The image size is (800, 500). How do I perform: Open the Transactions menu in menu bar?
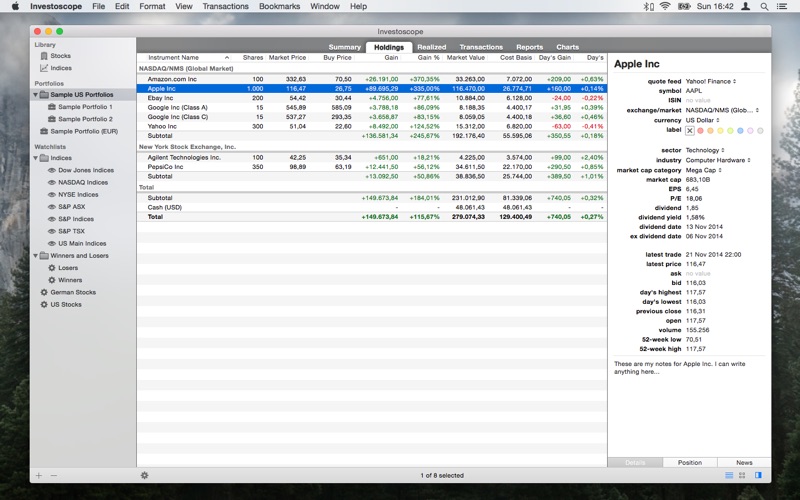click(x=226, y=6)
